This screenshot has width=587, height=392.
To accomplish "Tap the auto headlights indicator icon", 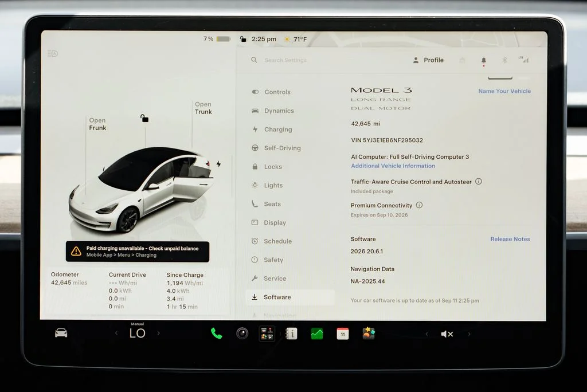I will pos(53,53).
